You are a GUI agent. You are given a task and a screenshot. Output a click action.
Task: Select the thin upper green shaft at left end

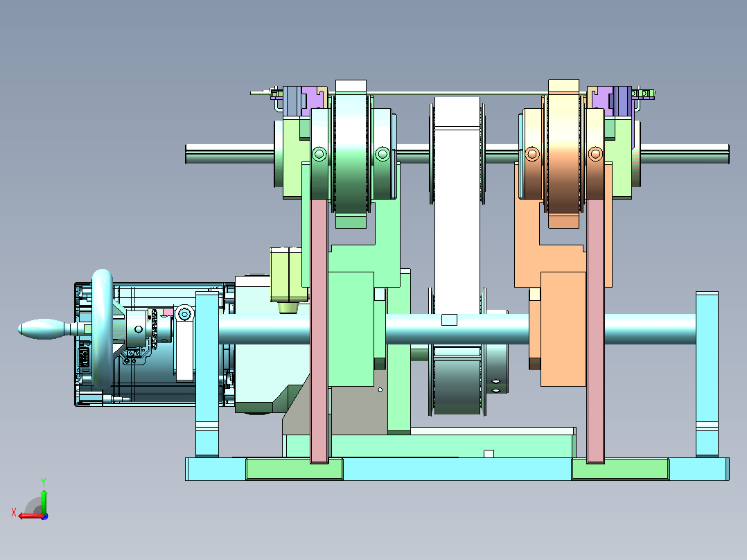[x=230, y=154]
